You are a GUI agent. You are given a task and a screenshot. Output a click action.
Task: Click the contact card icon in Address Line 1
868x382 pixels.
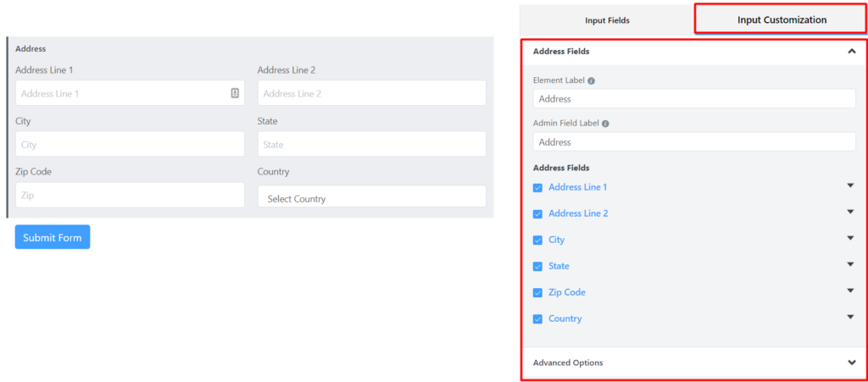coord(235,93)
